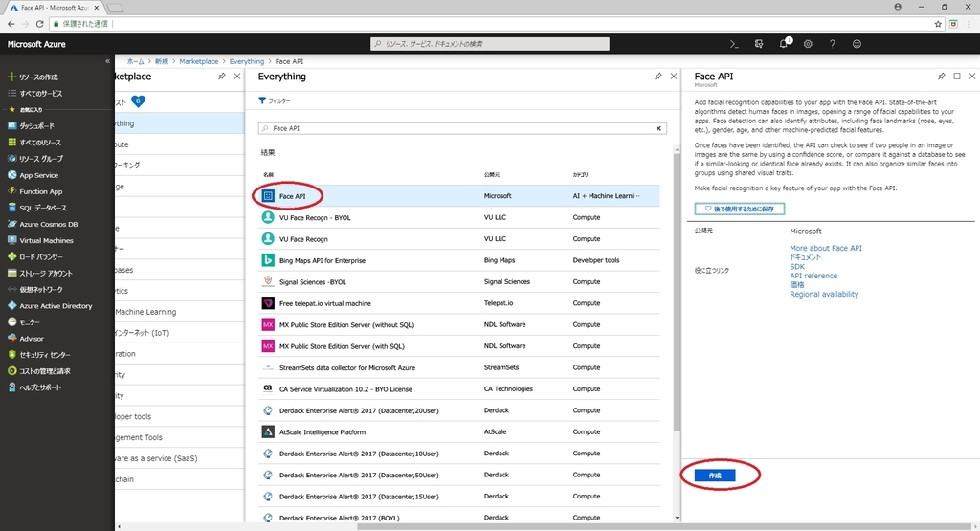Click the save for later heart button
This screenshot has width=980, height=531.
pyautogui.click(x=740, y=209)
